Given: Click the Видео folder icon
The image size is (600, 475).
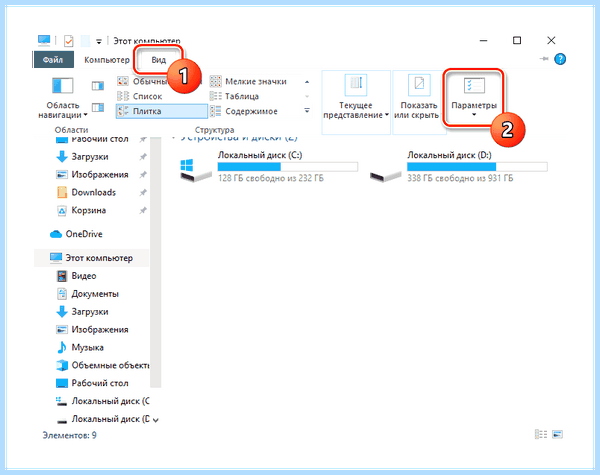Looking at the screenshot, I should coord(62,276).
